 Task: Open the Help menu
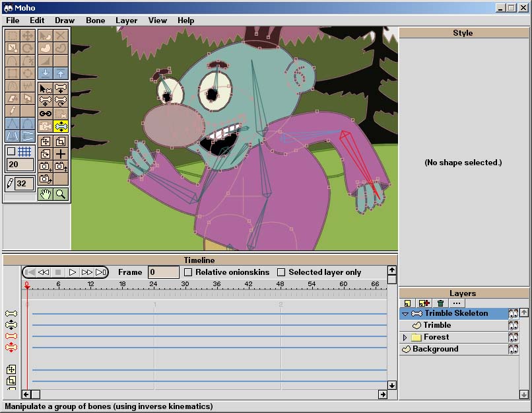click(x=186, y=20)
